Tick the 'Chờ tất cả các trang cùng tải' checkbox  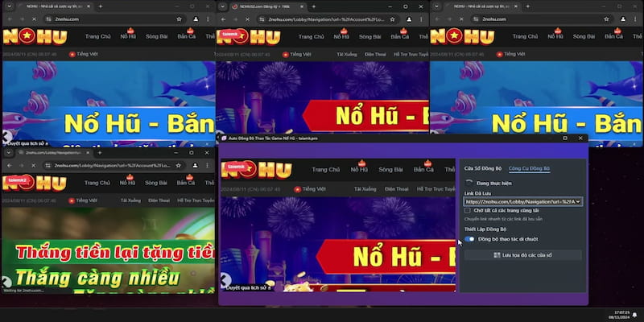tap(468, 211)
